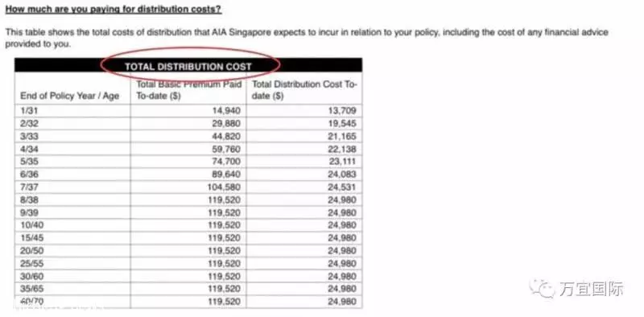The image size is (644, 317).
Task: Select the 30/60 row label
Action: [31, 276]
